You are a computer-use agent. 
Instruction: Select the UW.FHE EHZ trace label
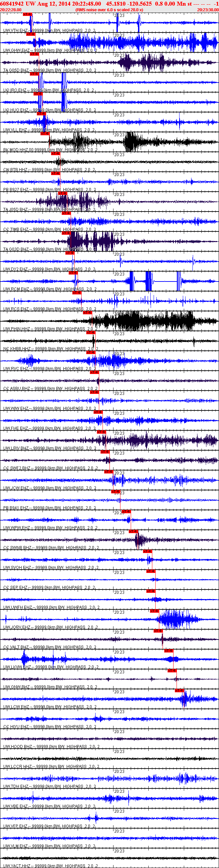tap(49, 428)
